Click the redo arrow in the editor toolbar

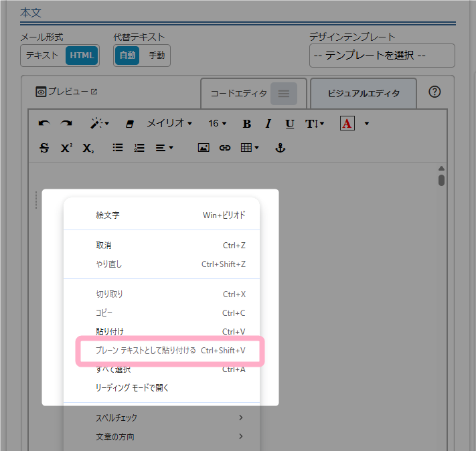click(66, 124)
